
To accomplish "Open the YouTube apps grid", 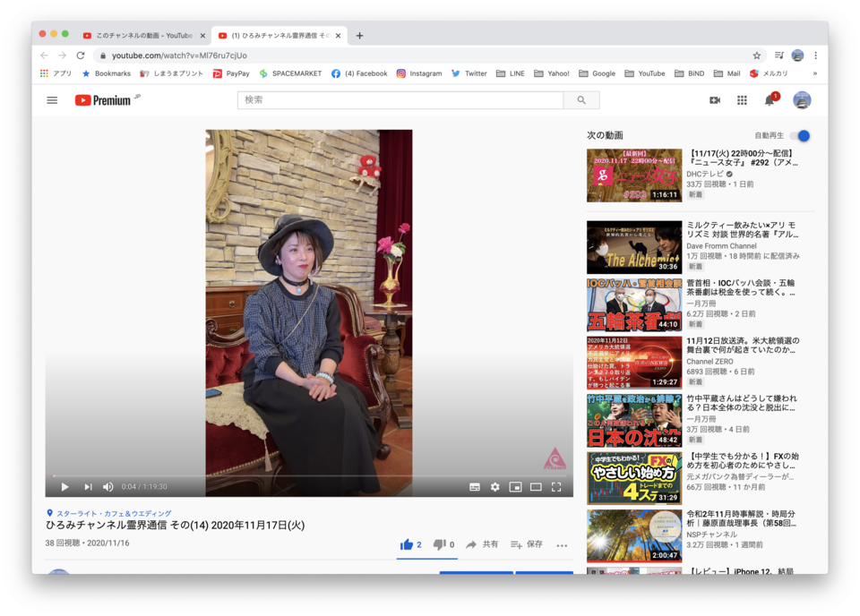I will click(742, 100).
